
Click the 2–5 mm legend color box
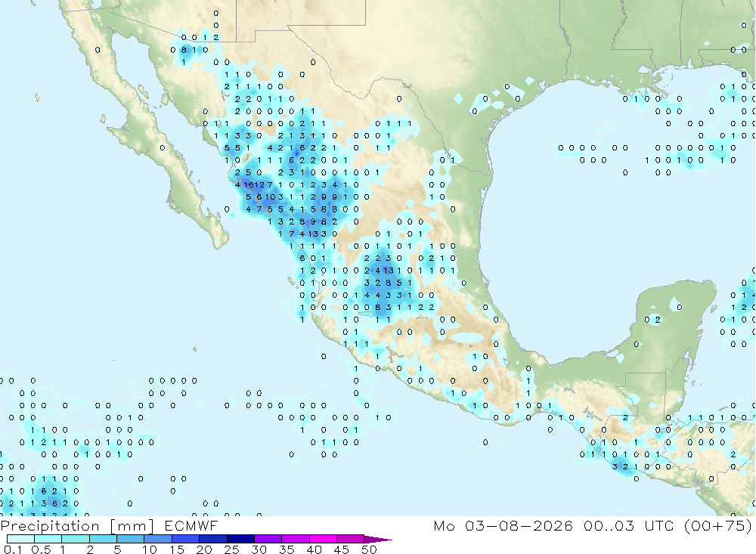click(103, 539)
